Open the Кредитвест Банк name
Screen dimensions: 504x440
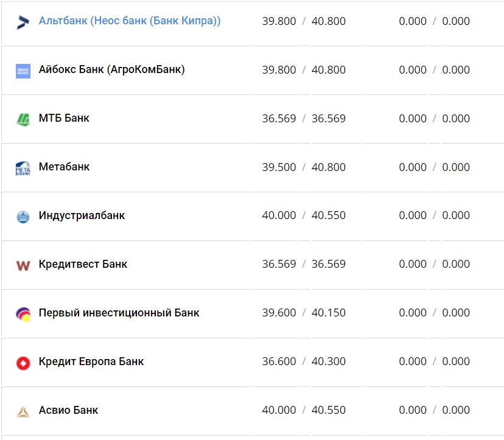[x=83, y=264]
